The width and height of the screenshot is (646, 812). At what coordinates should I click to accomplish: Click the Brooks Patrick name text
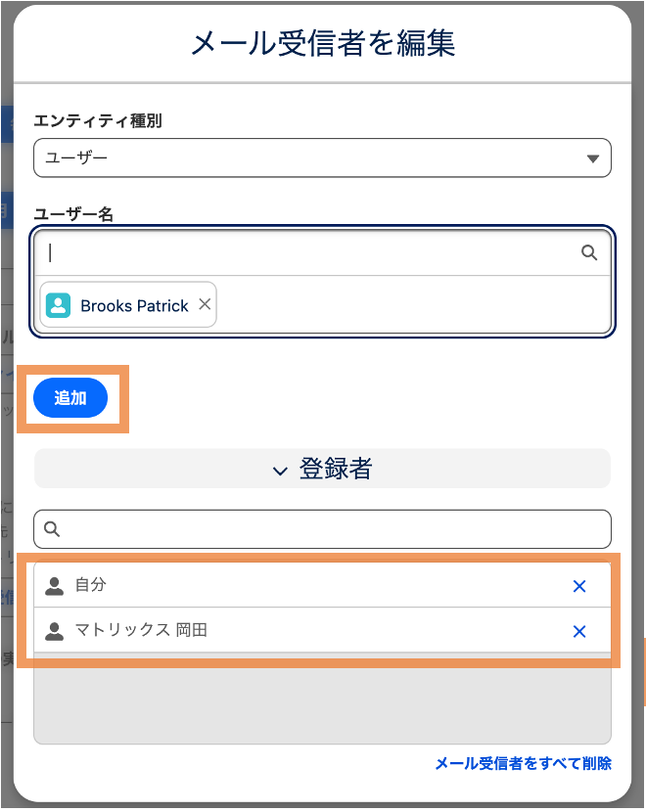point(134,306)
